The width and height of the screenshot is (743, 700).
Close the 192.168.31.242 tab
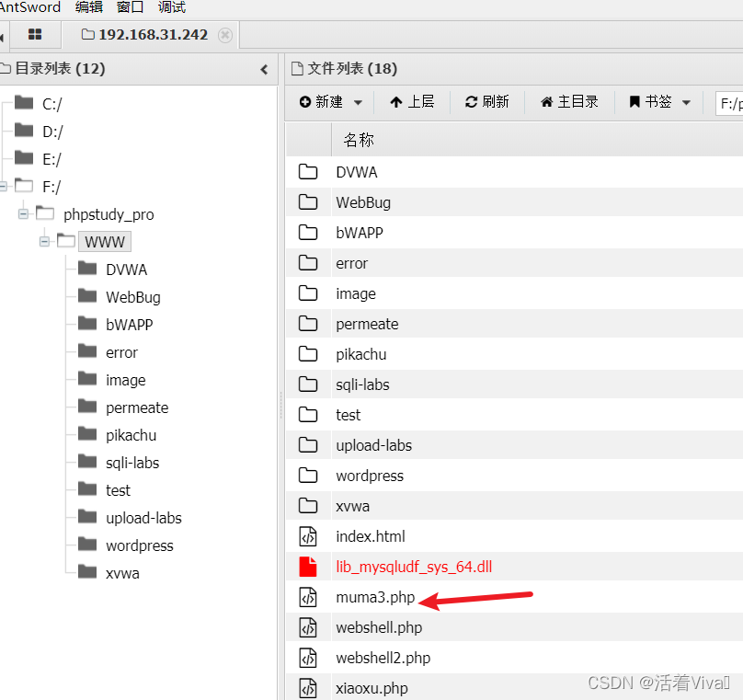coord(225,35)
